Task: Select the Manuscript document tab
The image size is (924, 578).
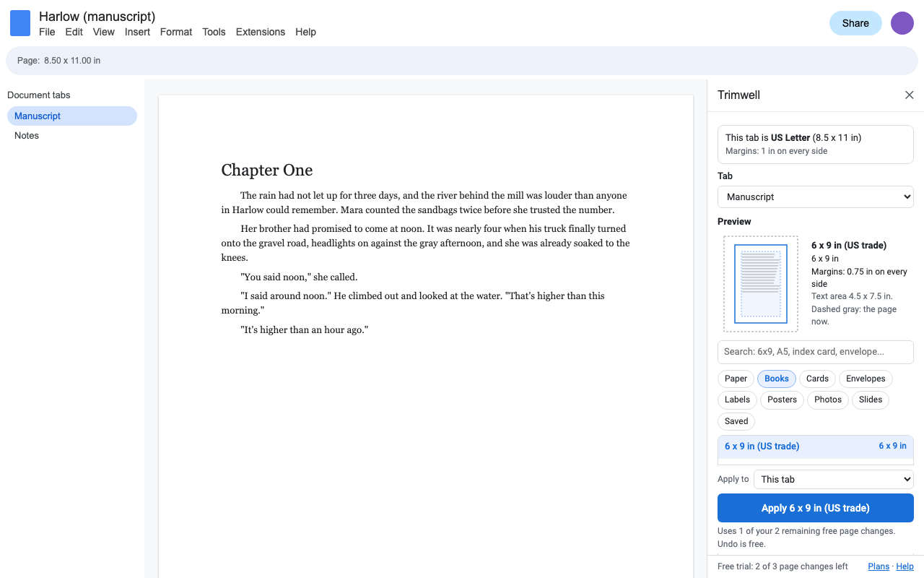Action: click(x=72, y=116)
